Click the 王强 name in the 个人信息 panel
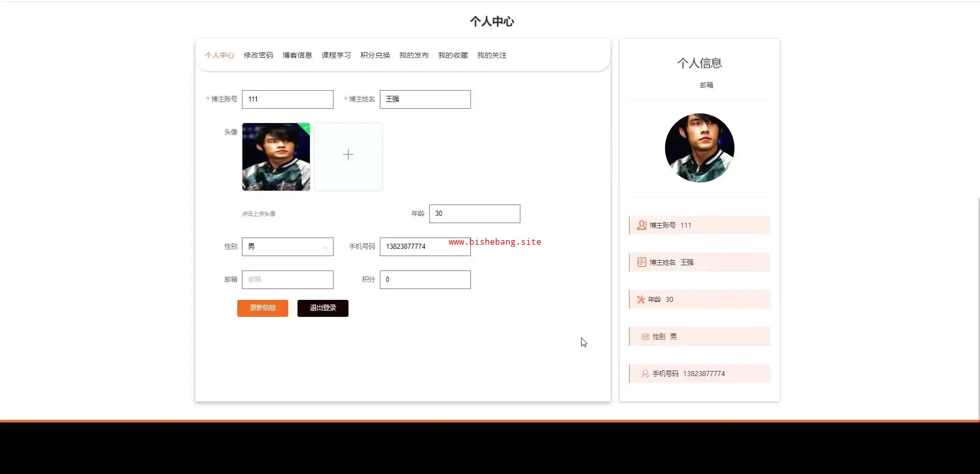980x474 pixels. 687,262
